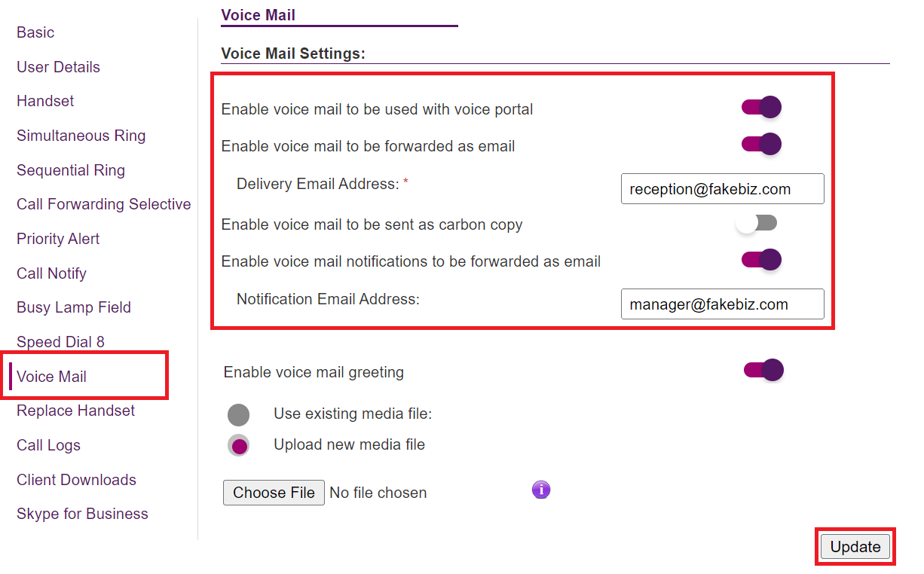Open the Basic settings page
This screenshot has width=924, height=574.
click(x=35, y=32)
